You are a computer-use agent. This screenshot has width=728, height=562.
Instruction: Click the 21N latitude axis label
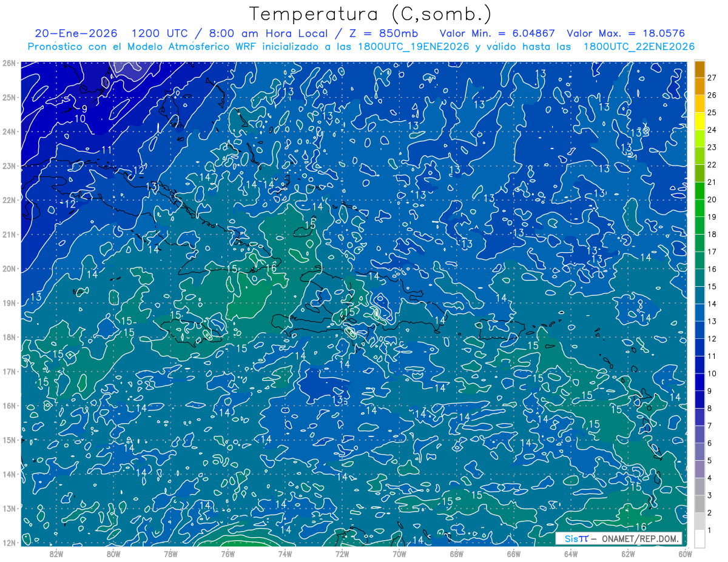point(8,235)
